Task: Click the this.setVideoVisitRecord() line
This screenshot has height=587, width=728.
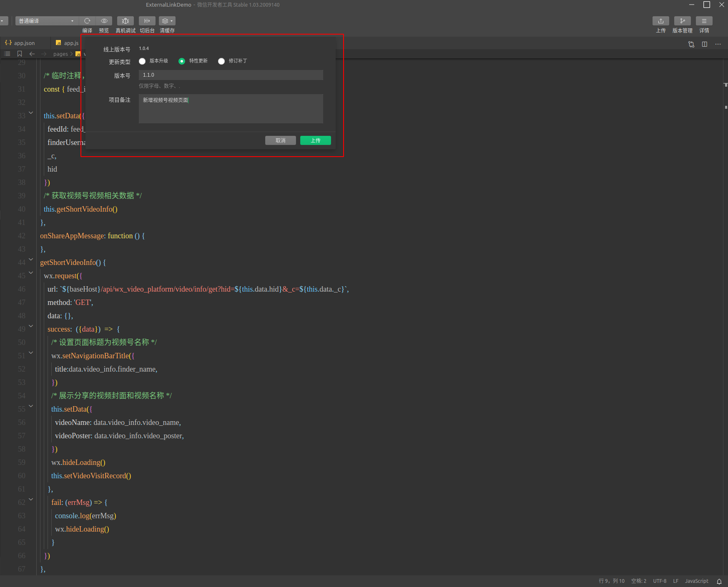Action: [x=91, y=476]
